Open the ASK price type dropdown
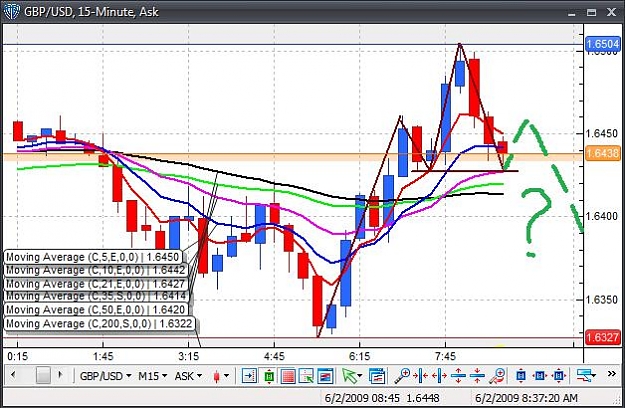This screenshot has height=408, width=625. tap(189, 376)
